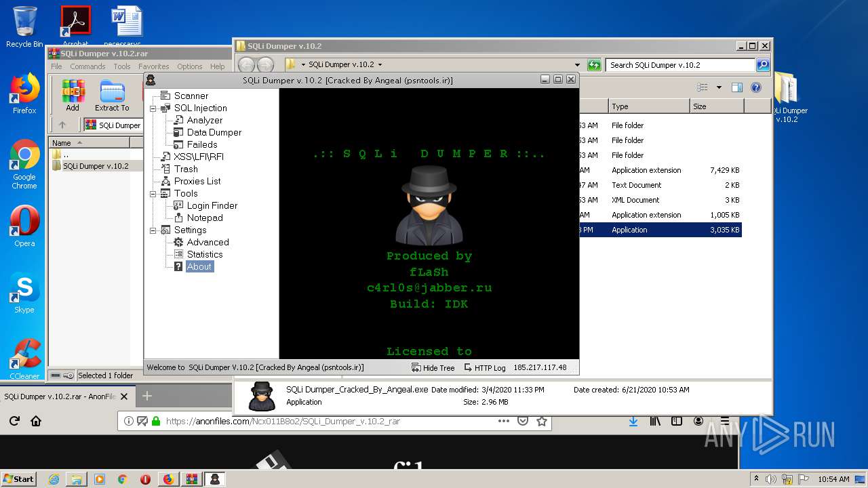
Task: Switch to WinRAR from the taskbar
Action: pos(191,479)
